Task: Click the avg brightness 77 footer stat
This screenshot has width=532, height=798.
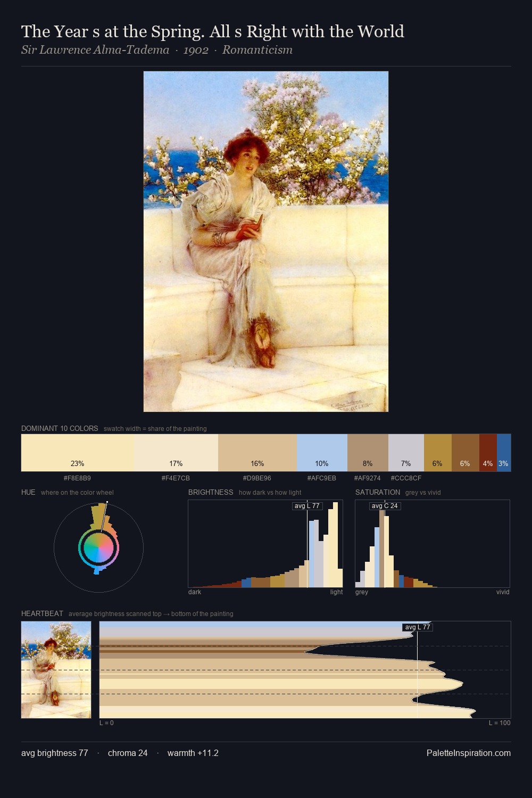Action: 55,753
